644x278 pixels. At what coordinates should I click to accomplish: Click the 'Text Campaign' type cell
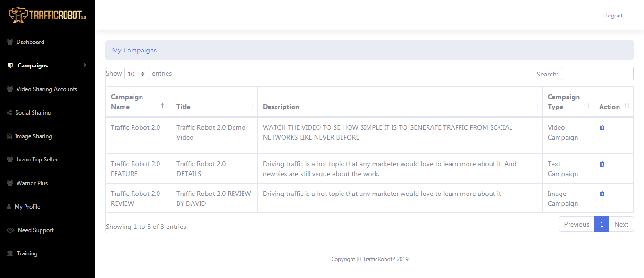568,168
